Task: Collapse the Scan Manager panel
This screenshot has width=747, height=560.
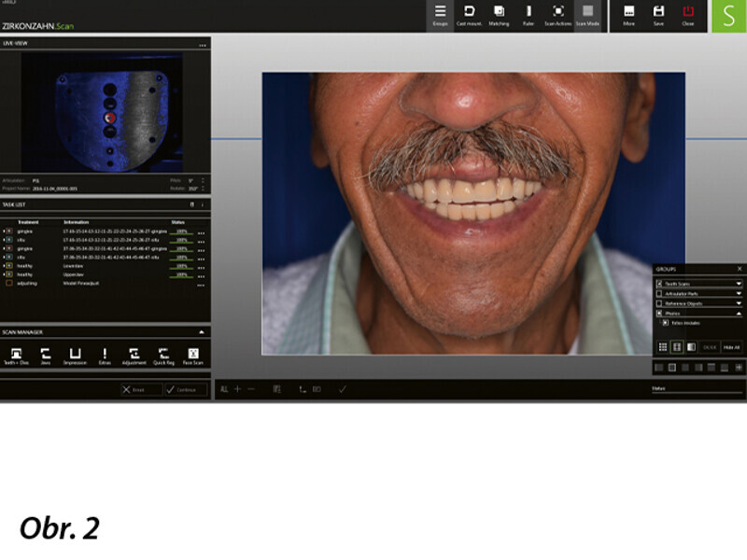Action: 202,331
